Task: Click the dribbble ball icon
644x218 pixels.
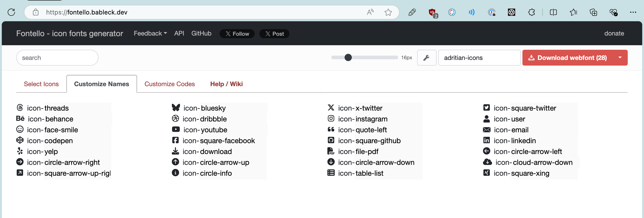Action: 176,118
